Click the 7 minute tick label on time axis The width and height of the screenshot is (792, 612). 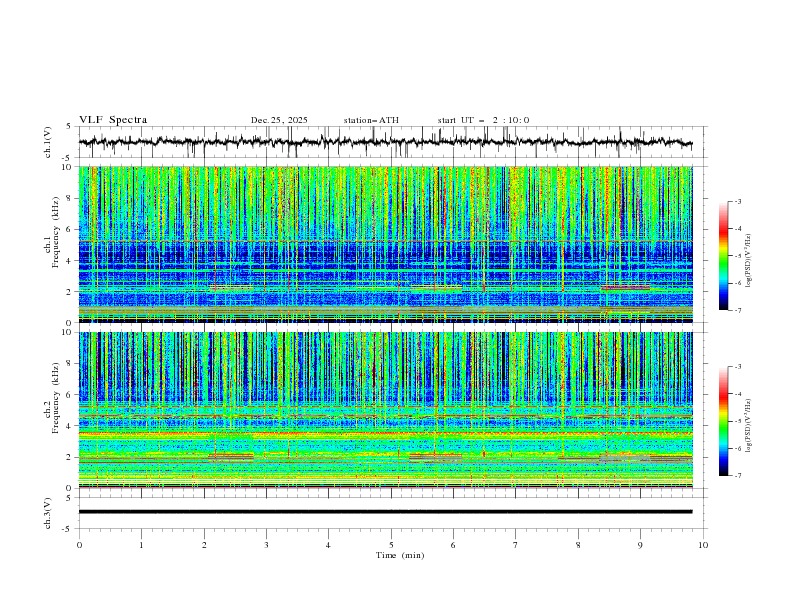[516, 545]
